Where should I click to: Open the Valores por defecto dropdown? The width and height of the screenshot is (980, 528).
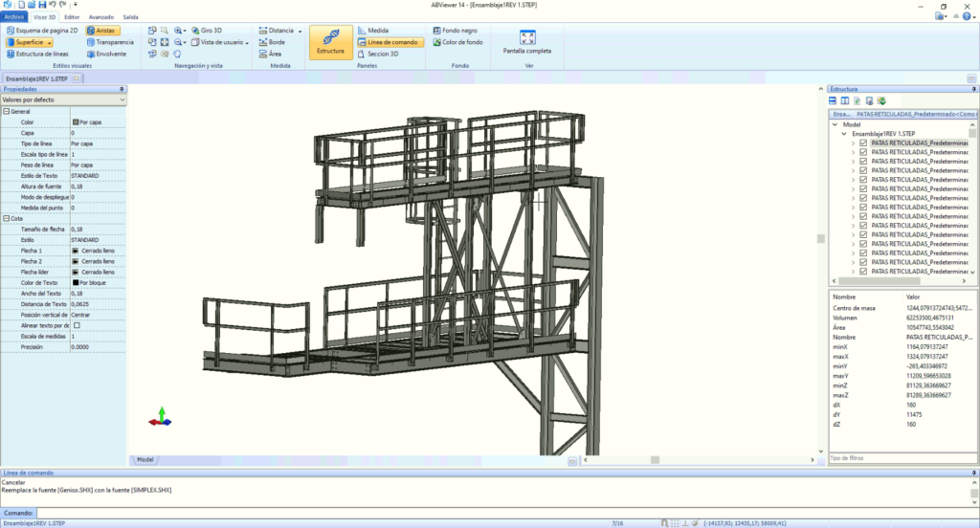coord(63,100)
